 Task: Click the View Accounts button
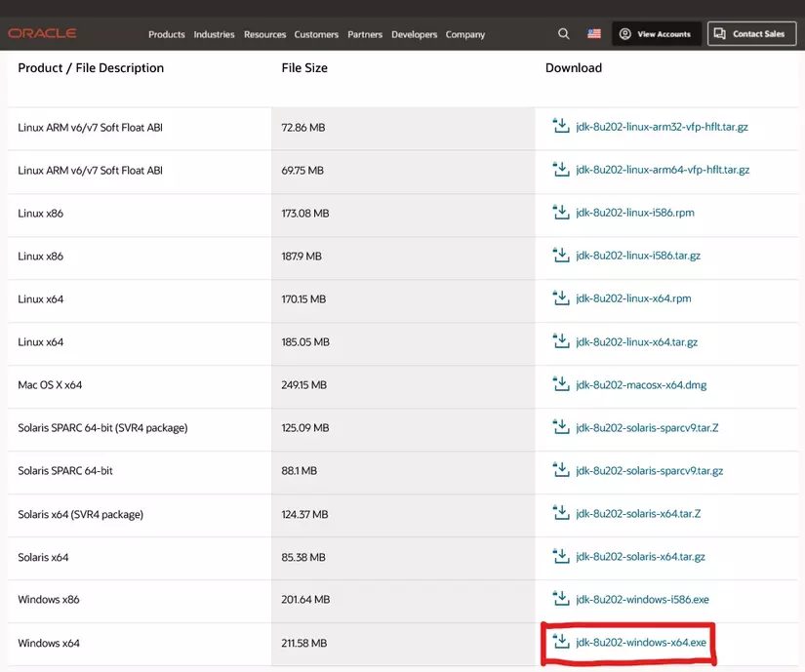pyautogui.click(x=655, y=34)
